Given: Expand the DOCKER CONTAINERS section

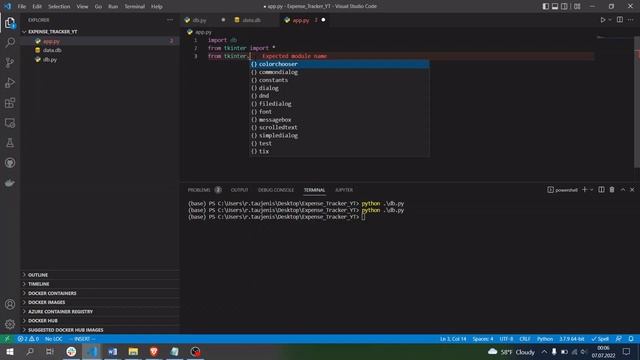Looking at the screenshot, I should tap(52, 293).
